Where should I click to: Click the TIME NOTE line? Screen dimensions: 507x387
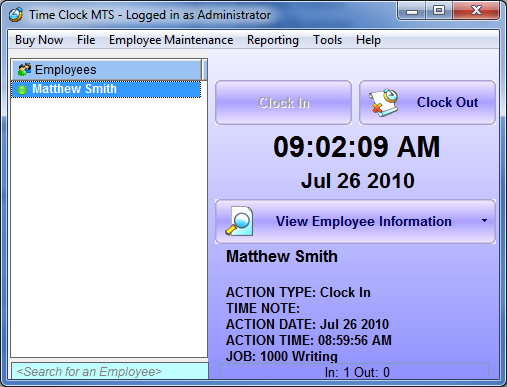tap(263, 308)
